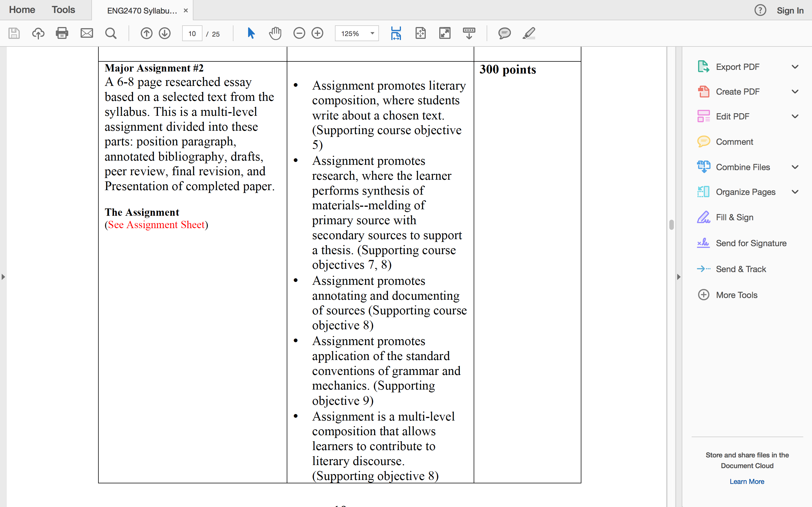This screenshot has height=507, width=812.
Task: Add a sticky note comment
Action: point(504,33)
